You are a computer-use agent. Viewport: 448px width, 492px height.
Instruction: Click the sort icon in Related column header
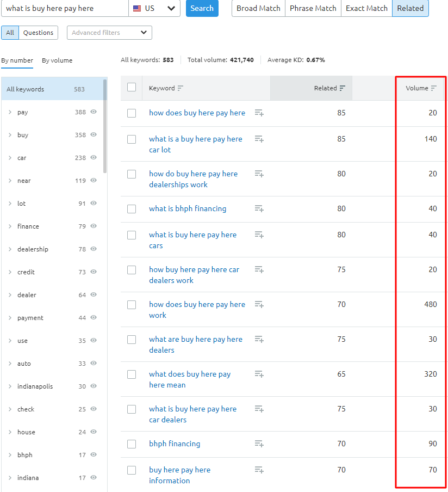(x=343, y=88)
